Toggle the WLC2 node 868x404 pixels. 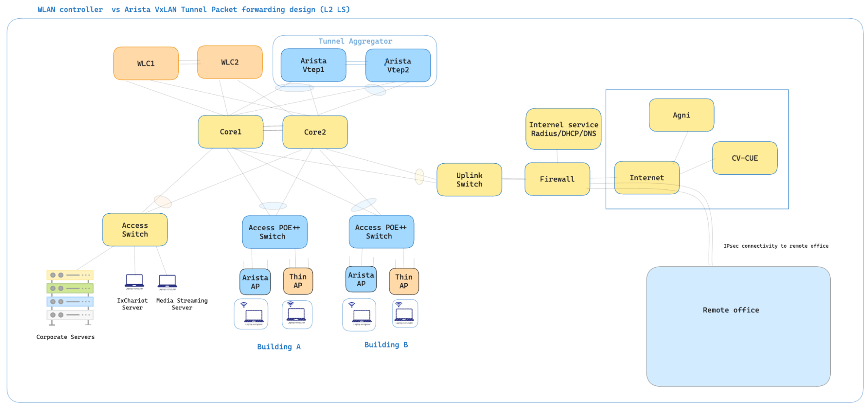[230, 62]
